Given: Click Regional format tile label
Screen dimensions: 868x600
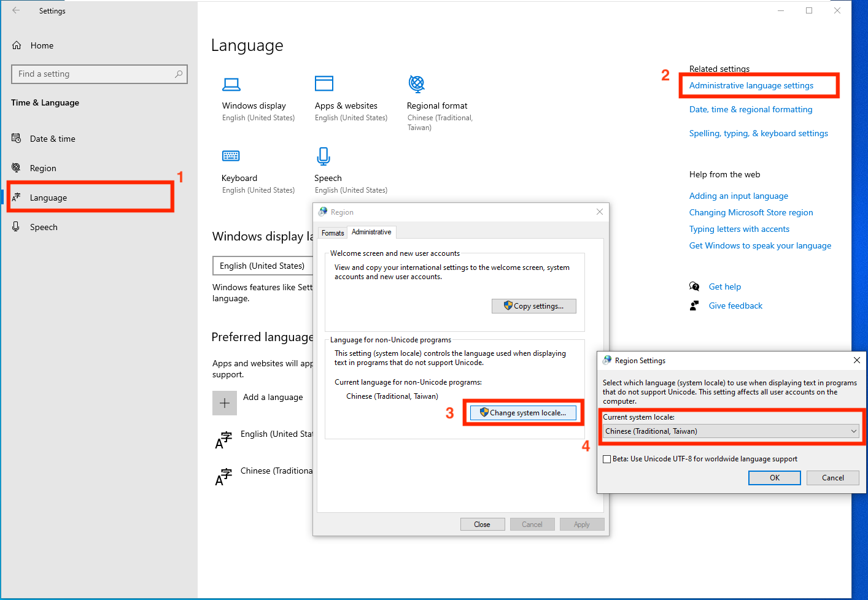Looking at the screenshot, I should [x=437, y=106].
